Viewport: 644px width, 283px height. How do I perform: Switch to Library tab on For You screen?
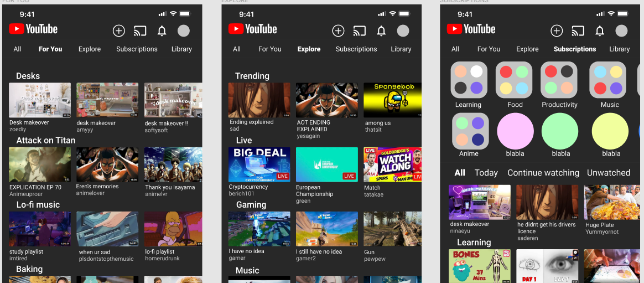181,49
